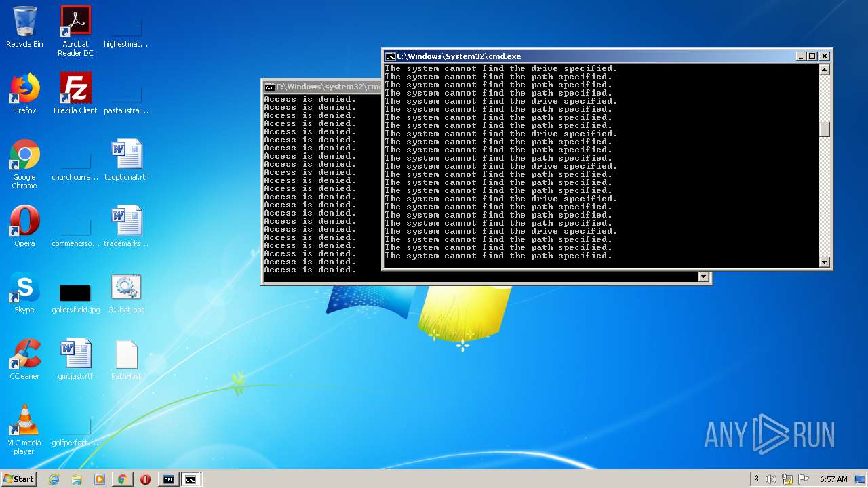Screen dimensions: 868x488
Task: Switch to the DEL taskbar window
Action: click(168, 479)
